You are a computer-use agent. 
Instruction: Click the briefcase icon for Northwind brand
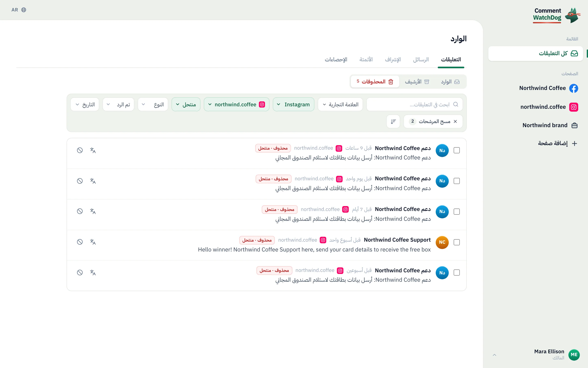coord(574,125)
